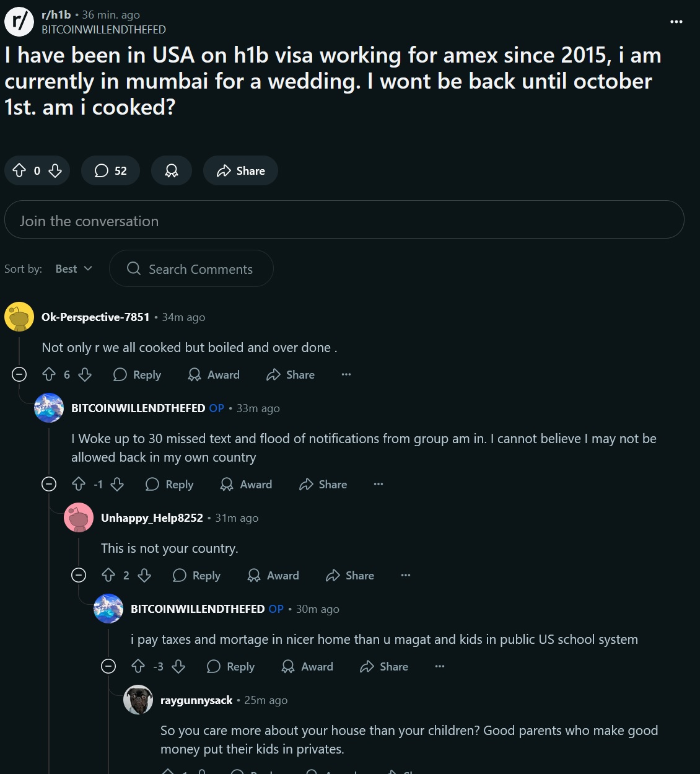The height and width of the screenshot is (774, 700).
Task: Upvote the main post
Action: 19,170
